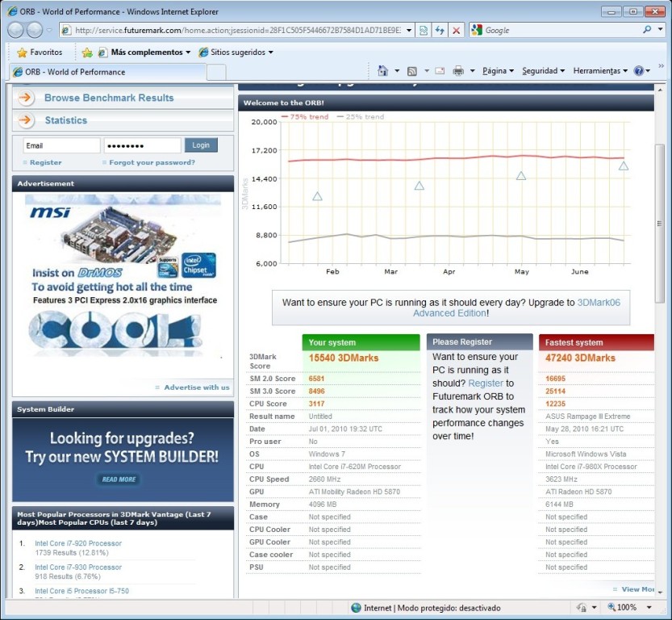Click the RSS feeds icon
This screenshot has height=620, width=672.
pos(412,71)
